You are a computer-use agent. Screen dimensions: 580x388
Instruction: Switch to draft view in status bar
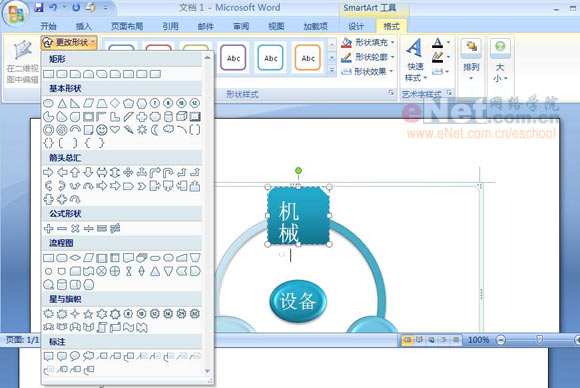pos(456,340)
